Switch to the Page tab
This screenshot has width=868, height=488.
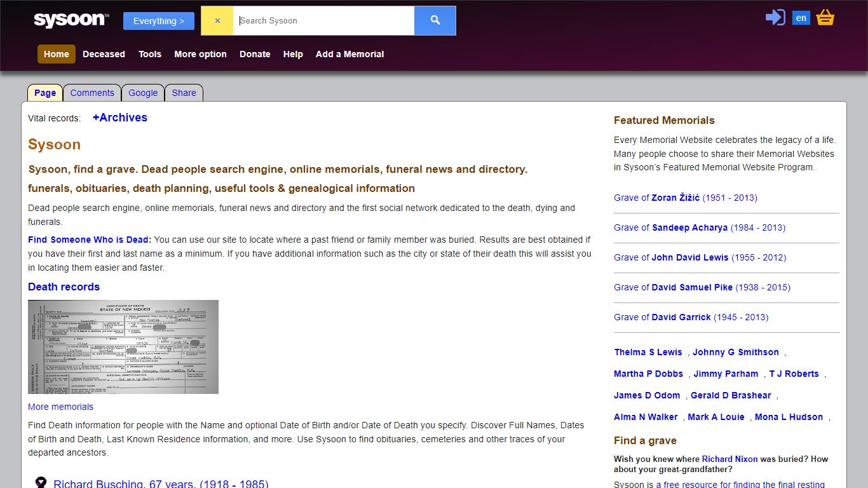point(45,93)
